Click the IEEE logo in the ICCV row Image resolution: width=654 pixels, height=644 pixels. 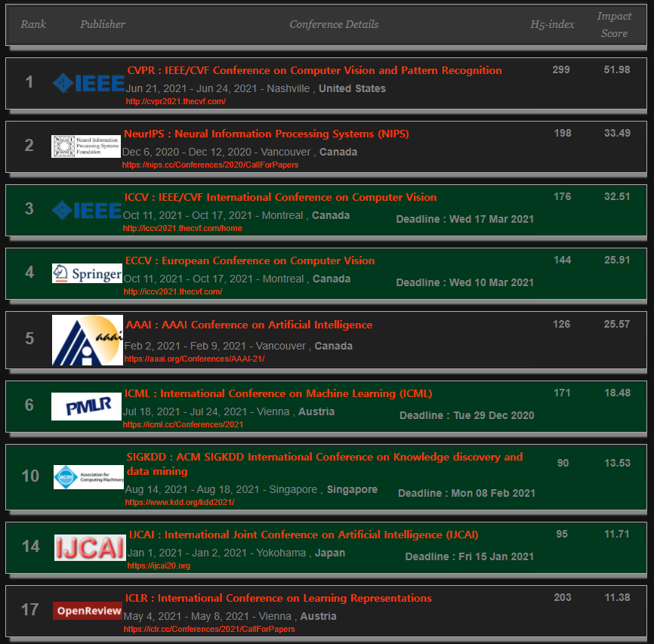point(87,210)
